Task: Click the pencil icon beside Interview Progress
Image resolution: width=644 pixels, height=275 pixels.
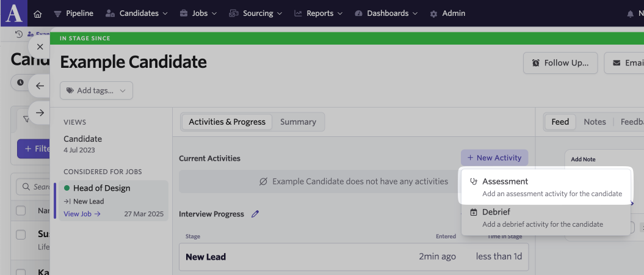Action: 255,214
